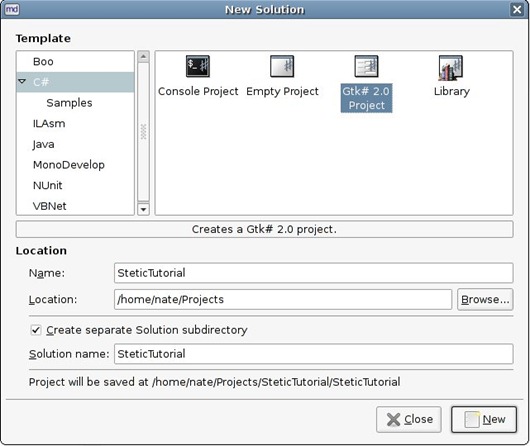Image resolution: width=530 pixels, height=446 pixels.
Task: Click the Solution name input field
Action: point(313,354)
